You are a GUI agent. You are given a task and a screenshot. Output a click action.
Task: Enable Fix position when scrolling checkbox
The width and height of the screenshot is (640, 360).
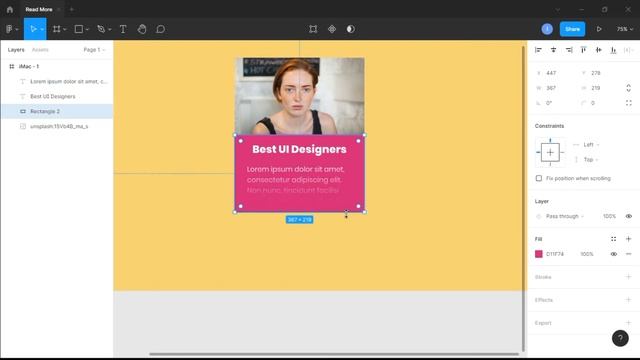539,178
